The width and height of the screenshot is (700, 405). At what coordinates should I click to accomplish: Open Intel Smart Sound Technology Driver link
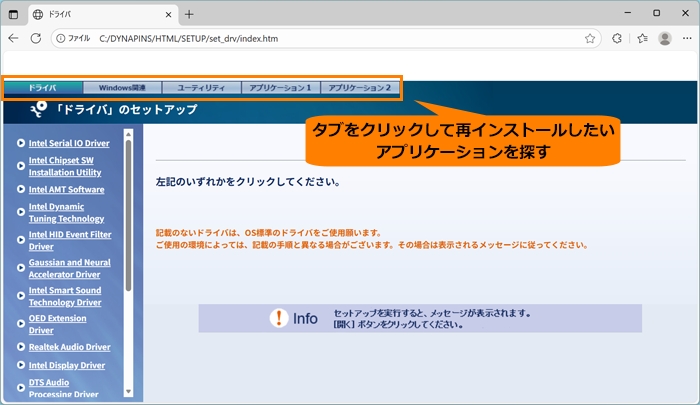pos(65,296)
